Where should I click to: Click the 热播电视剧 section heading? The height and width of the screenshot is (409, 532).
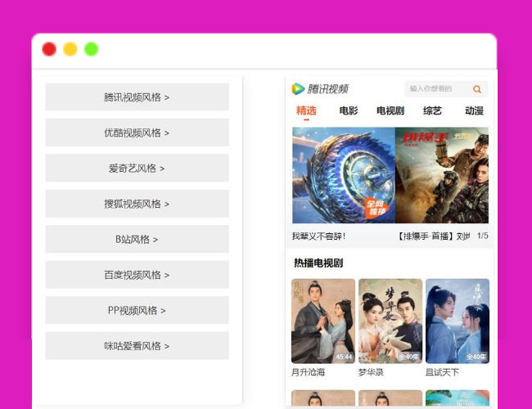point(318,263)
